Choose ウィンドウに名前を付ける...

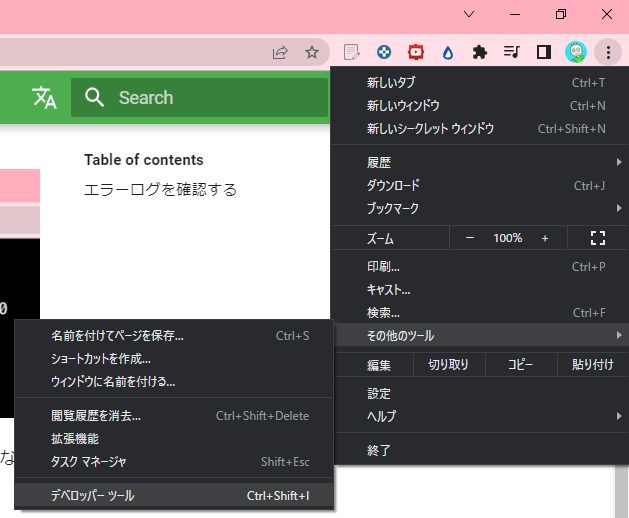pos(174,381)
